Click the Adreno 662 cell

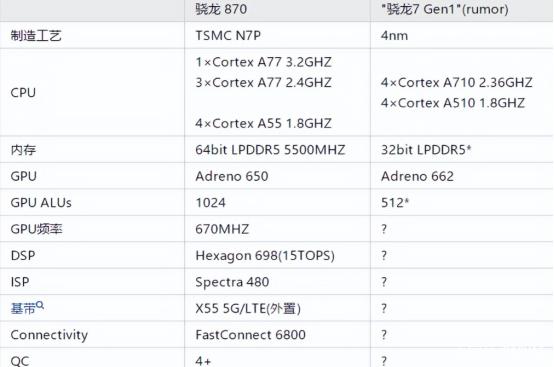(x=417, y=176)
